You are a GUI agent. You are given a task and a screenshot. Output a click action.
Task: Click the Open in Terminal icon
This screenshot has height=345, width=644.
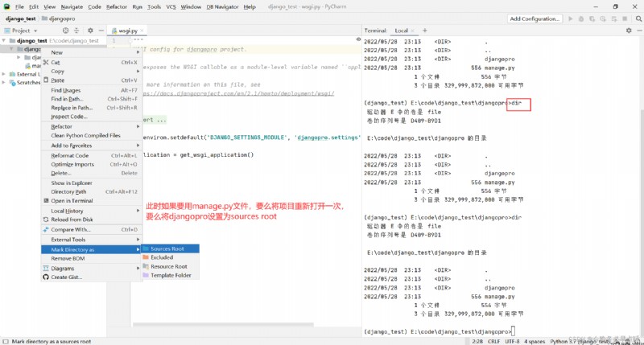coord(46,200)
